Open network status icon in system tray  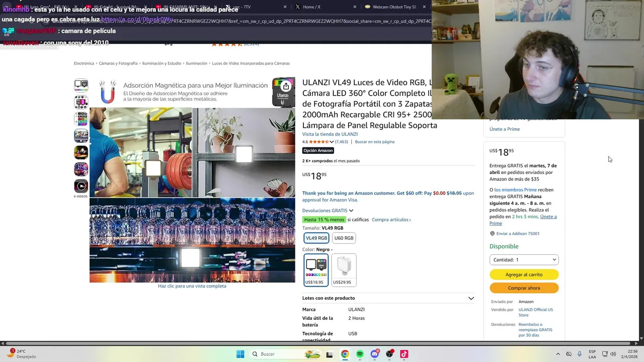[x=605, y=354]
